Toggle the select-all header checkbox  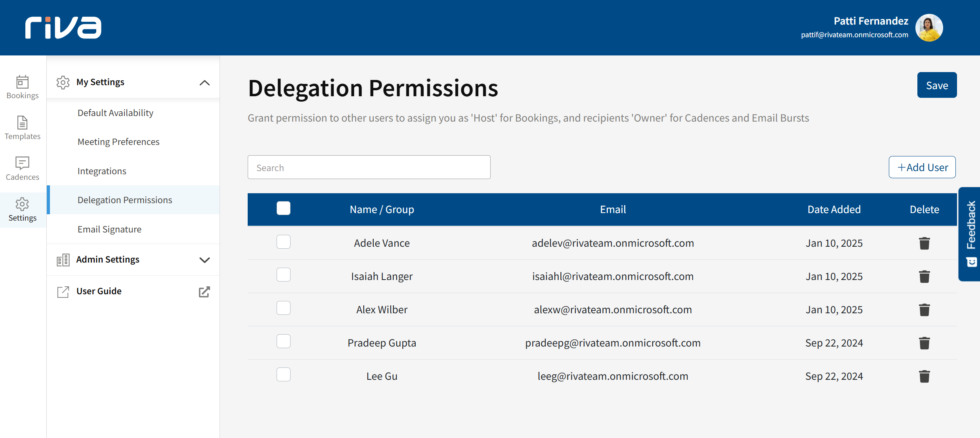pyautogui.click(x=283, y=208)
